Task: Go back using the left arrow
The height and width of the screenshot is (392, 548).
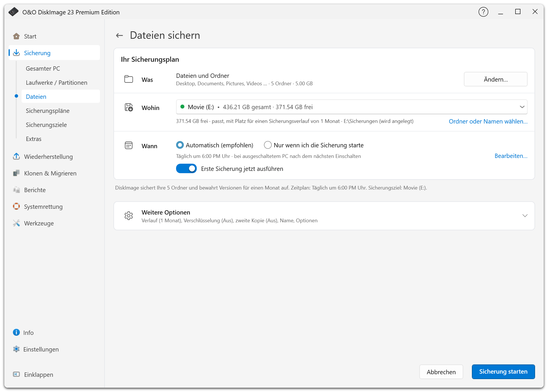Action: 119,36
